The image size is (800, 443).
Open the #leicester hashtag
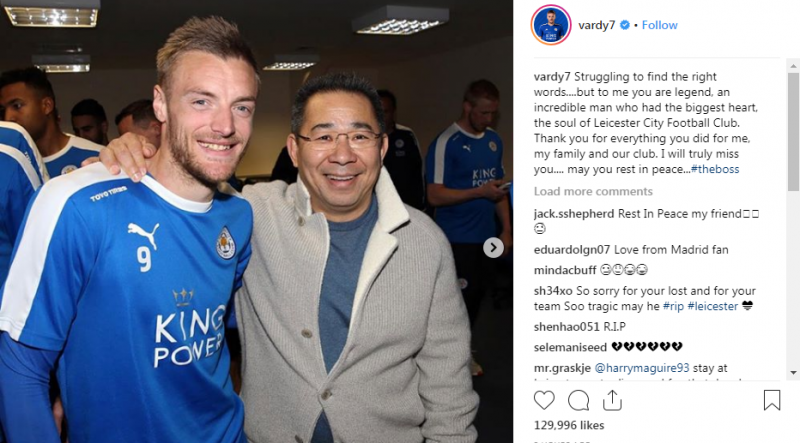(x=713, y=306)
